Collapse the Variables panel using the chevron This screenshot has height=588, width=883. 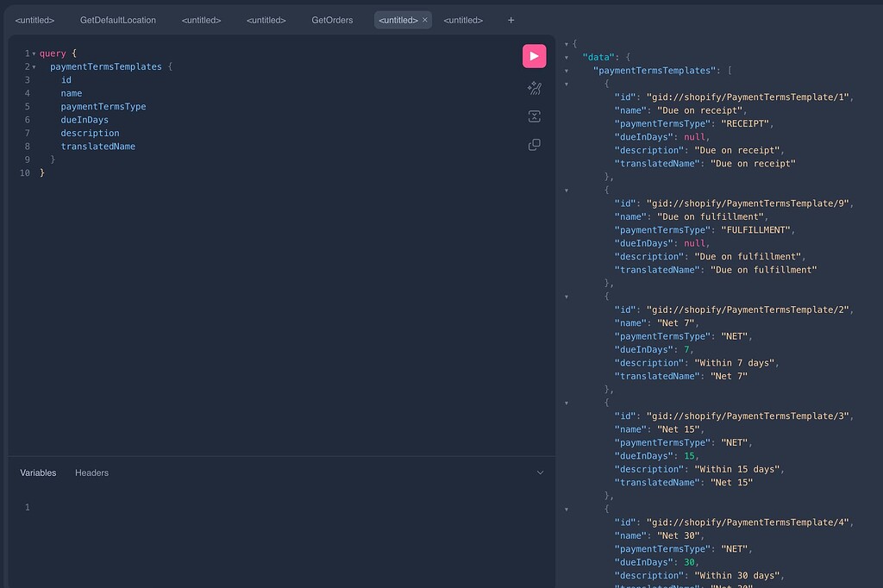pos(540,472)
